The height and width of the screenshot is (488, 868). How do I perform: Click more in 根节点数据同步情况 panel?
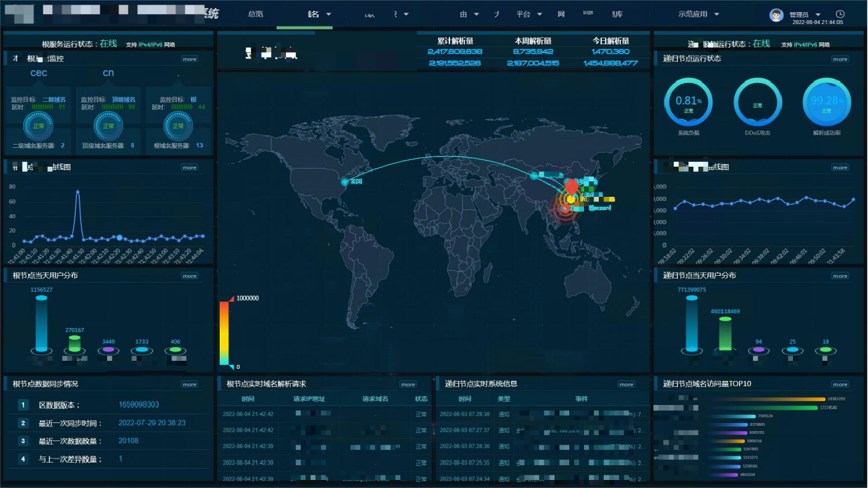tap(190, 384)
